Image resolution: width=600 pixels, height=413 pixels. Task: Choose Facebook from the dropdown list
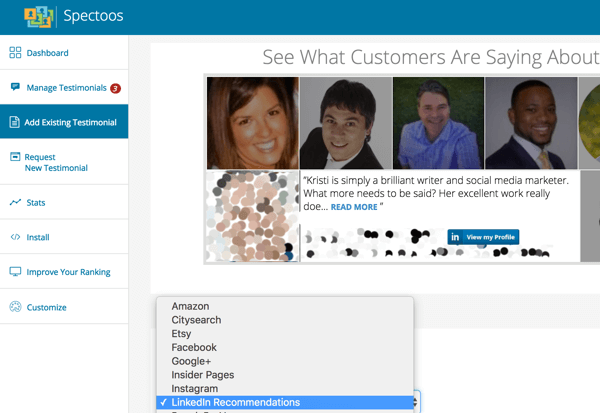[285, 348]
